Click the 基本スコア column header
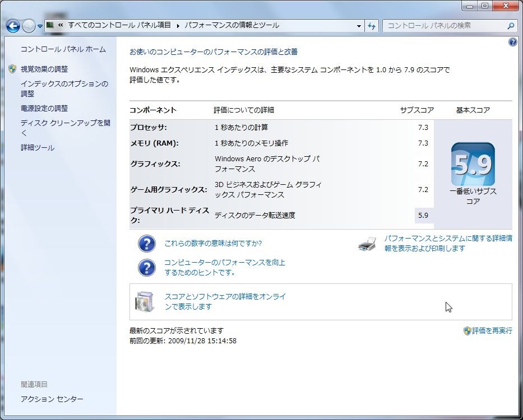The width and height of the screenshot is (523, 420). [x=473, y=110]
